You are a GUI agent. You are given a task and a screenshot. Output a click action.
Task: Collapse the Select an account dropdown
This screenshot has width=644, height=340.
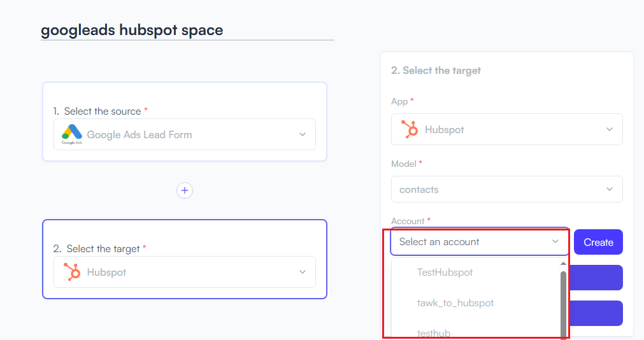555,241
